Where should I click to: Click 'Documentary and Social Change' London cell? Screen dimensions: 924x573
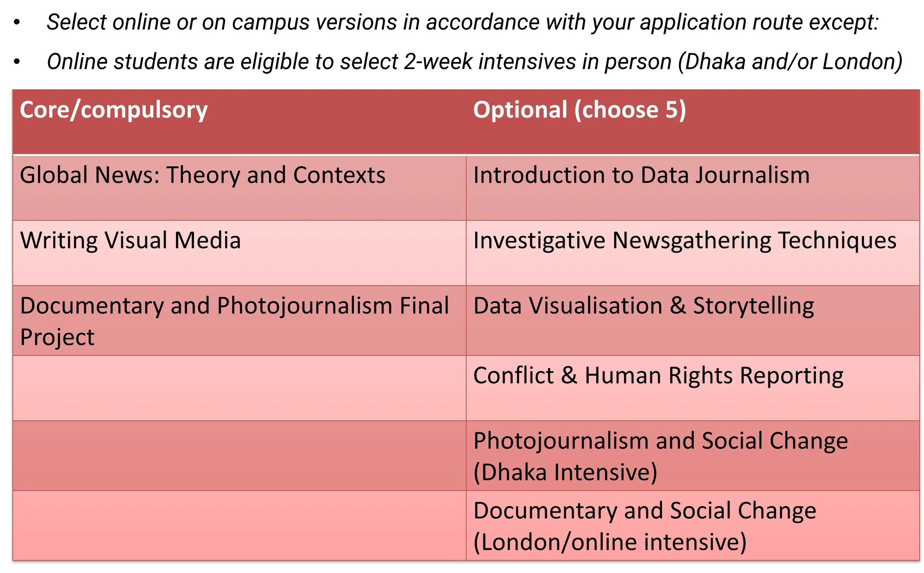[x=644, y=511]
